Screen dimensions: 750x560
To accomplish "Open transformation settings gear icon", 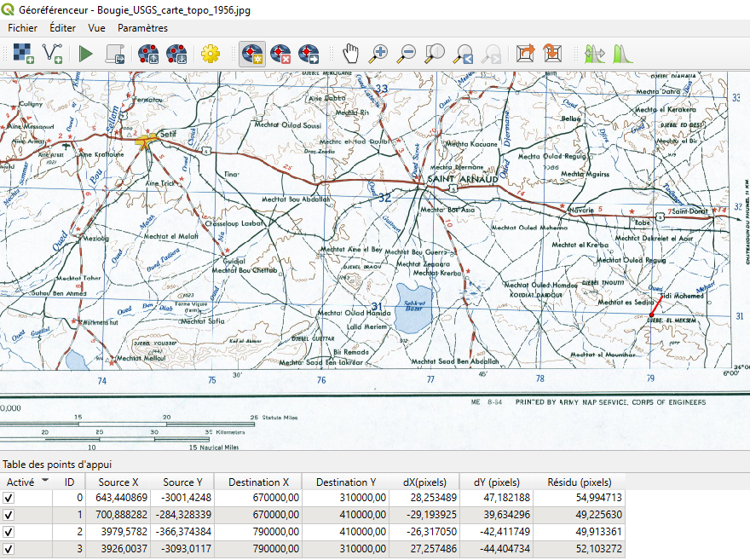I will click(x=210, y=54).
